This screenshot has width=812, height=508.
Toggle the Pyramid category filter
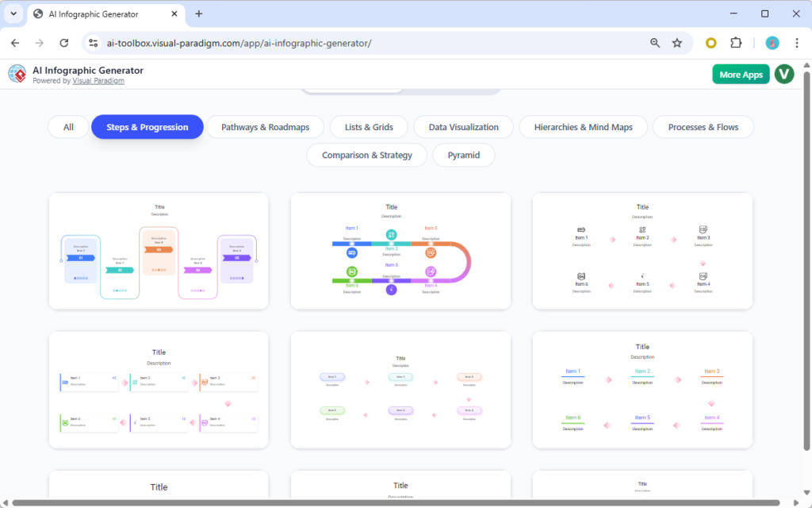click(464, 155)
